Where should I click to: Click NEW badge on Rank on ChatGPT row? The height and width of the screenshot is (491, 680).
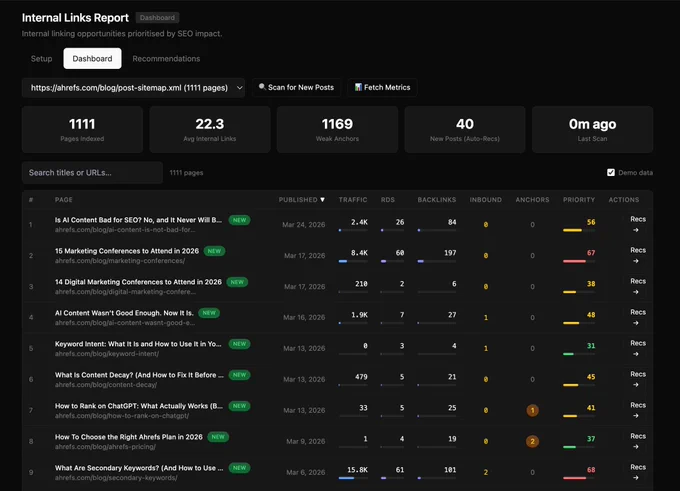point(239,406)
